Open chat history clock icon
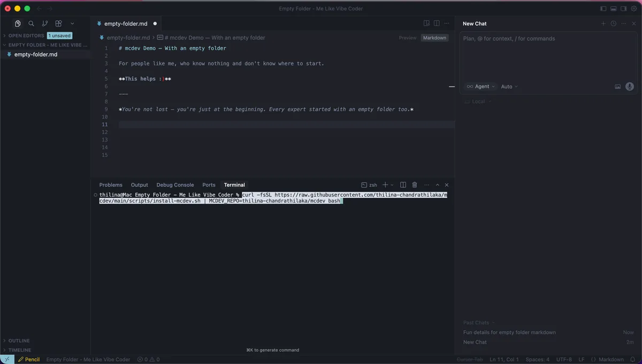The height and width of the screenshot is (364, 642). (x=614, y=24)
